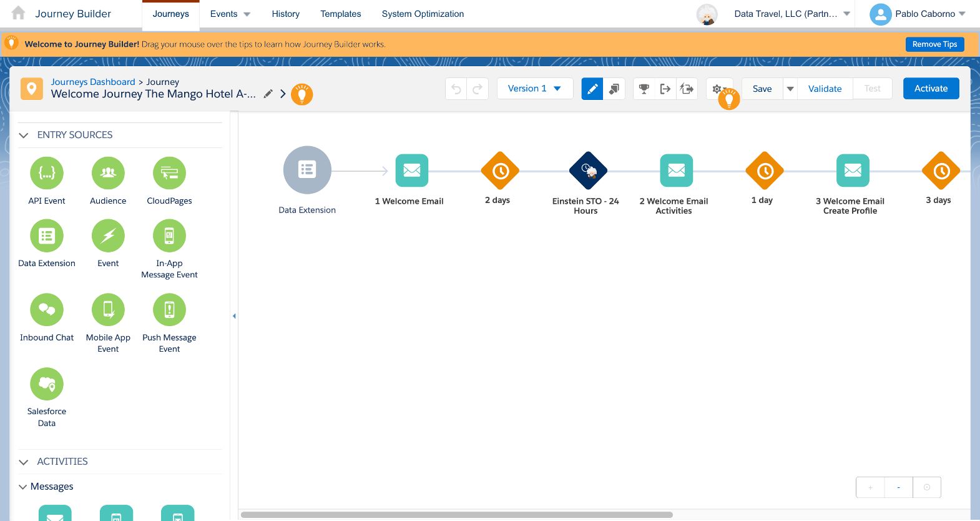Select the Event entry source lightning icon

pyautogui.click(x=108, y=236)
